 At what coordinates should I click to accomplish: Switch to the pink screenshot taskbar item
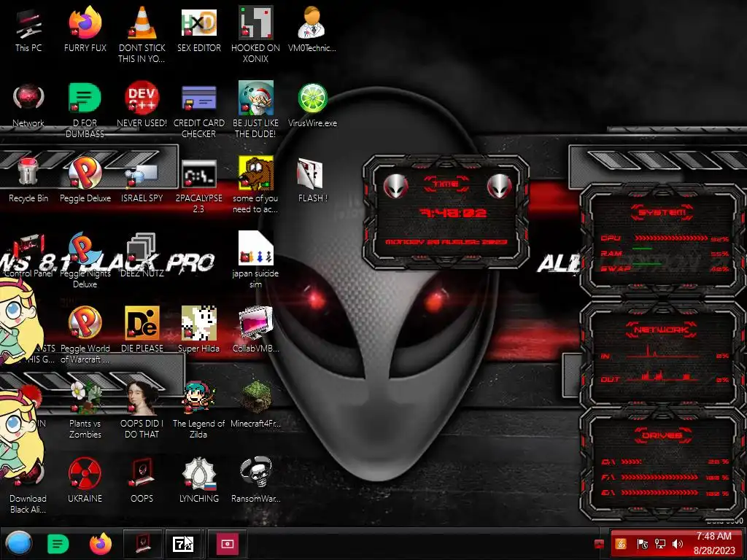227,543
